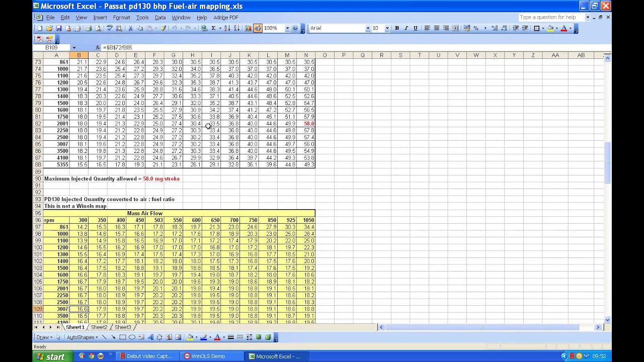Click the Undo arrow icon
The height and width of the screenshot is (362, 644).
(175, 28)
